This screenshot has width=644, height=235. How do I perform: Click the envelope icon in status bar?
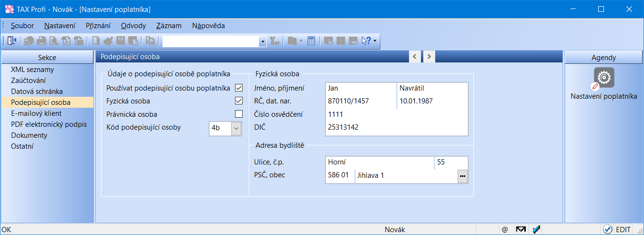tap(521, 229)
